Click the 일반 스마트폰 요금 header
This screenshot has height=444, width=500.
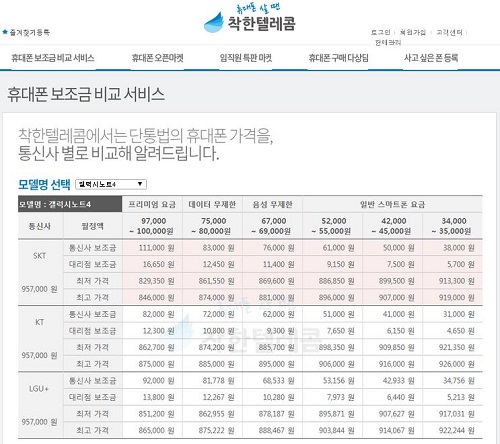click(392, 204)
